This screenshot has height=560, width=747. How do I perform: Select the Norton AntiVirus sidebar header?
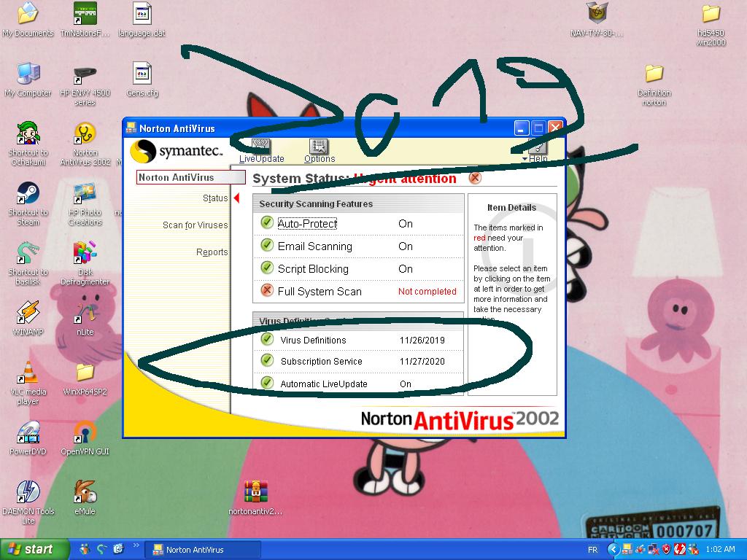click(190, 177)
